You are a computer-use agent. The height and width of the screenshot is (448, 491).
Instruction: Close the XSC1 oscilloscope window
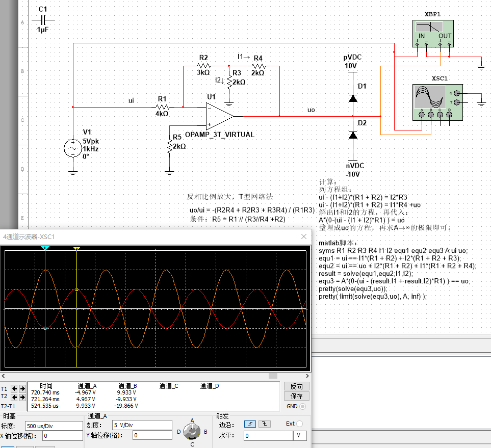[304, 236]
